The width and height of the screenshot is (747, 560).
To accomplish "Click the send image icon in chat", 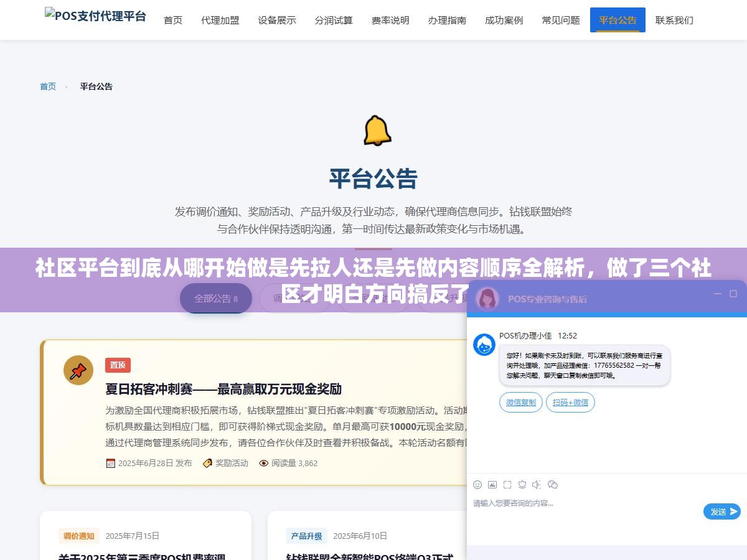I will (x=492, y=485).
